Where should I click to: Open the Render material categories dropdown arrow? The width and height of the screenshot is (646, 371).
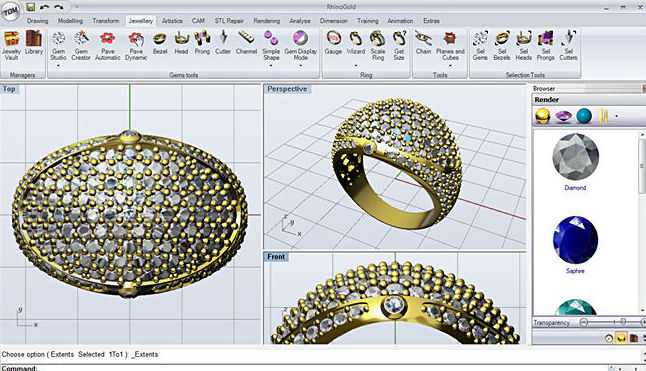pyautogui.click(x=616, y=117)
